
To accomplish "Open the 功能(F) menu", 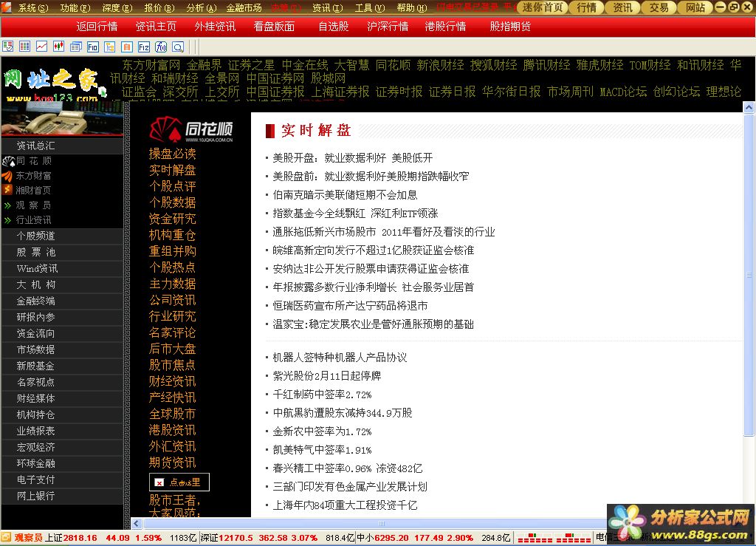I will click(75, 7).
